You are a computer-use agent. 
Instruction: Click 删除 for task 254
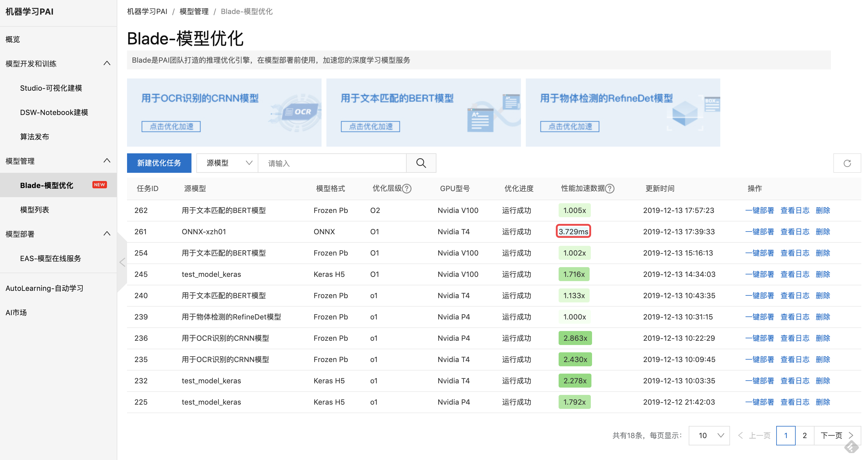823,253
